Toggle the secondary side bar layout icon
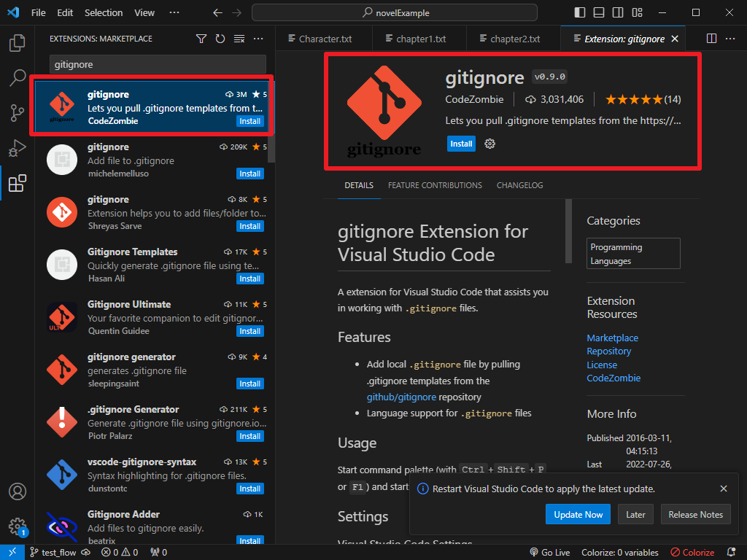The height and width of the screenshot is (560, 747). pos(618,12)
